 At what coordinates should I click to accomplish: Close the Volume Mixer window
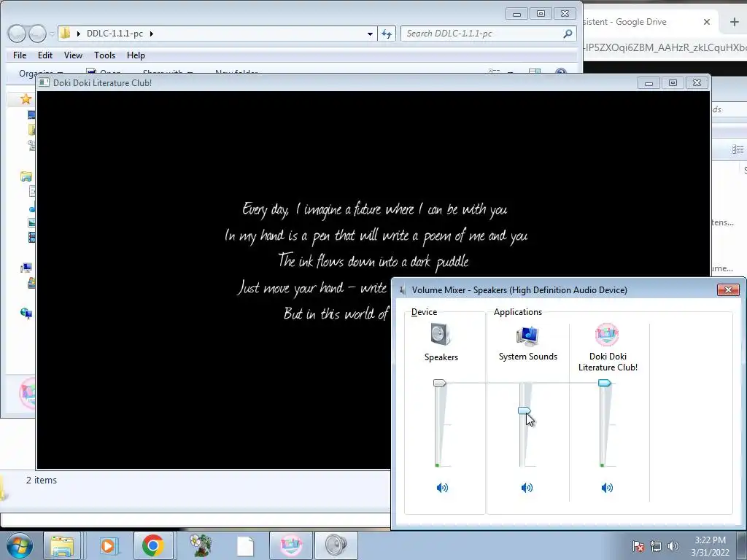coord(728,289)
